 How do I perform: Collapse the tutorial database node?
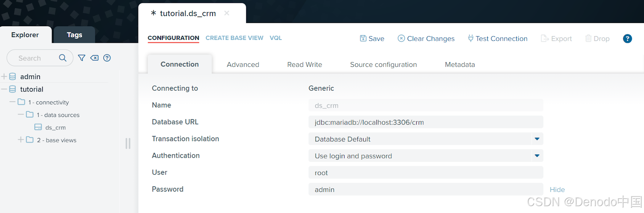(4, 89)
